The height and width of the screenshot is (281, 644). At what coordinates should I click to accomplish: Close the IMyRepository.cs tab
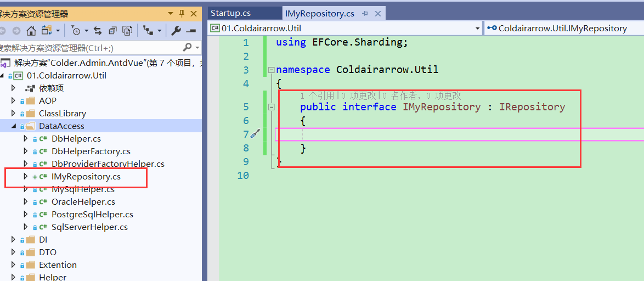click(x=377, y=14)
